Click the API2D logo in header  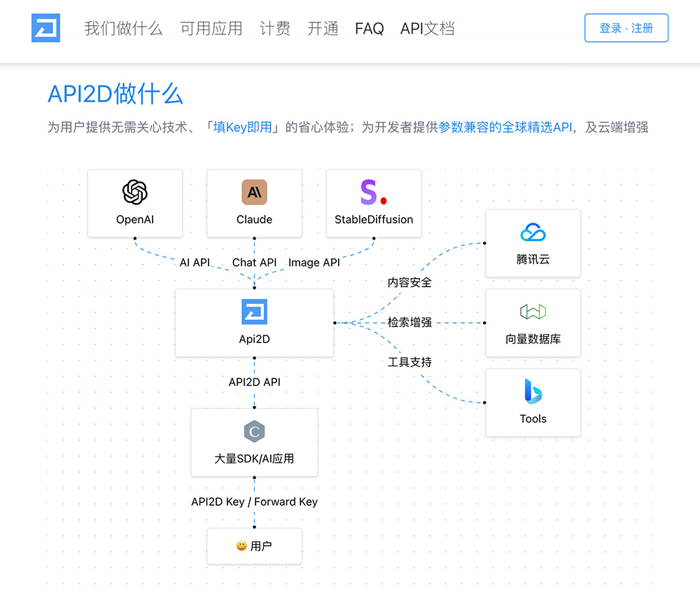click(x=45, y=28)
